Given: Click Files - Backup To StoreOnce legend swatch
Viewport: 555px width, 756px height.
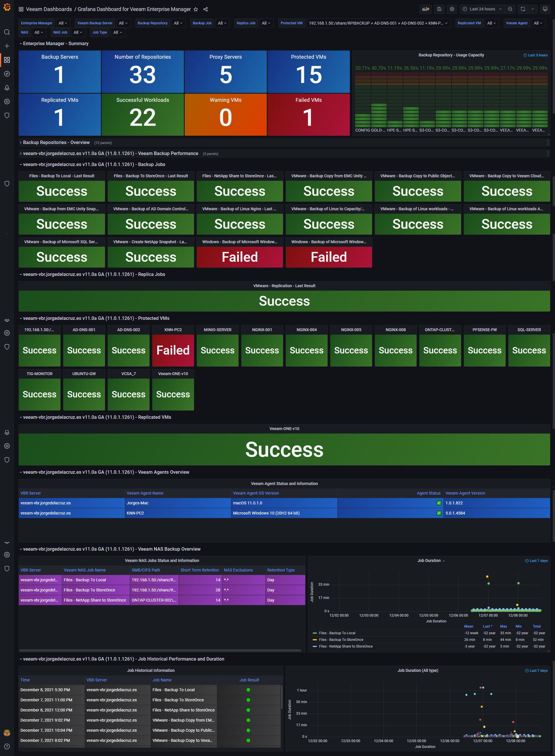Looking at the screenshot, I should pyautogui.click(x=315, y=640).
